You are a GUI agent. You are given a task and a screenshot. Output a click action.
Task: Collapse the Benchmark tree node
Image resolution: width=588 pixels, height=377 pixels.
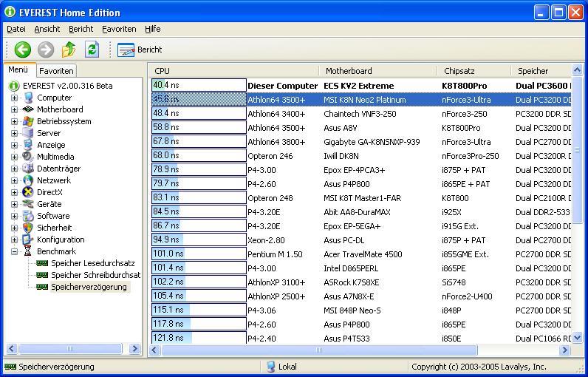click(14, 252)
